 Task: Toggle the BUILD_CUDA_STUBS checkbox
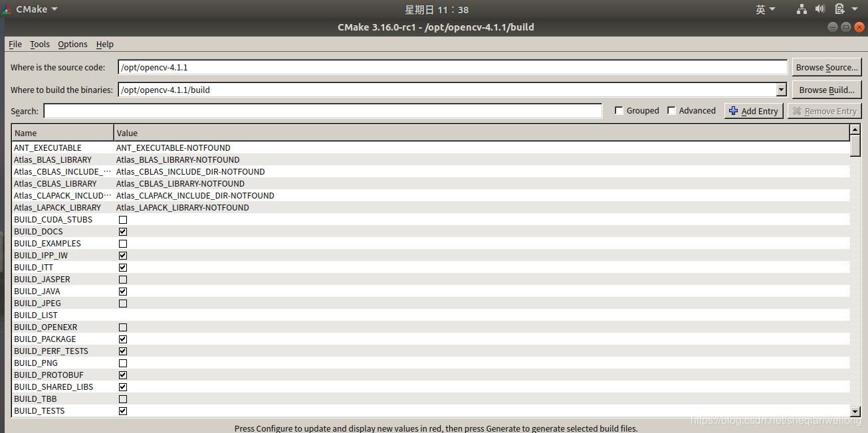123,220
